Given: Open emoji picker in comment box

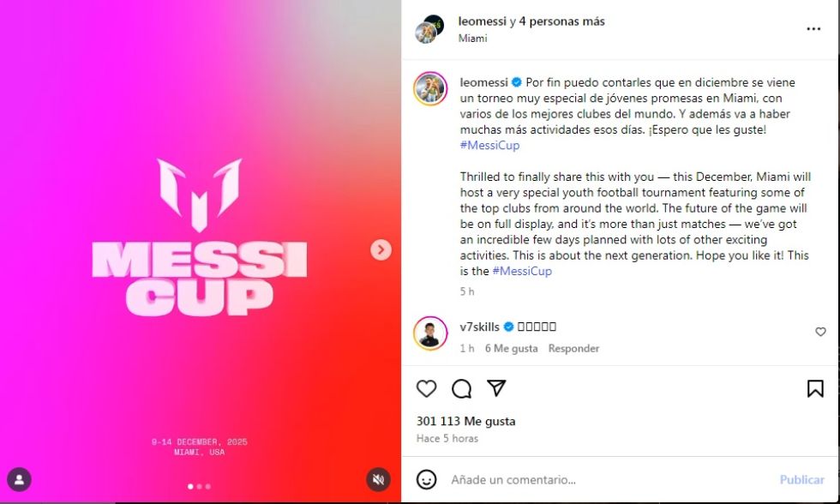Looking at the screenshot, I should point(427,479).
